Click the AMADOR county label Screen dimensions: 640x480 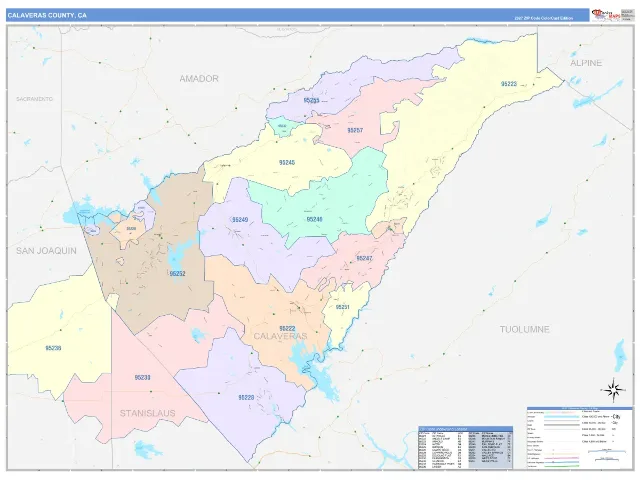(x=199, y=78)
